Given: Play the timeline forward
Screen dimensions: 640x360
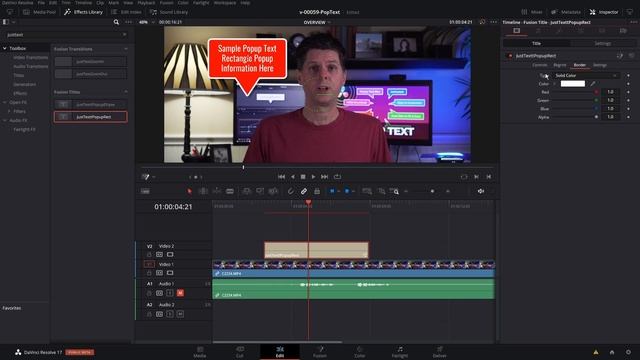Looking at the screenshot, I should [313, 177].
